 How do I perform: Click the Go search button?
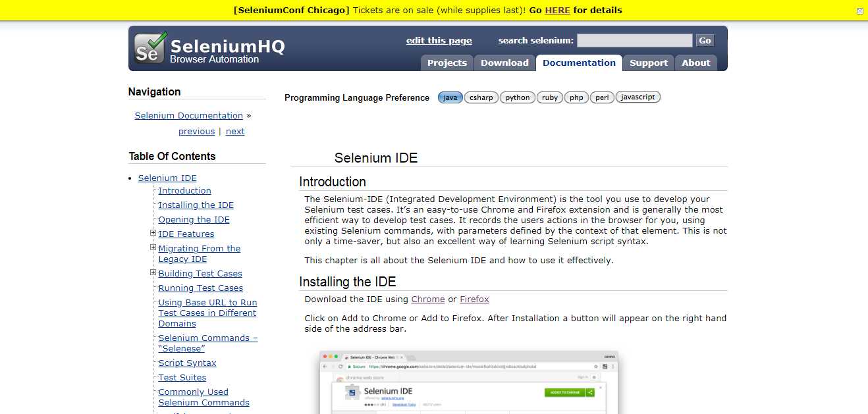point(705,41)
